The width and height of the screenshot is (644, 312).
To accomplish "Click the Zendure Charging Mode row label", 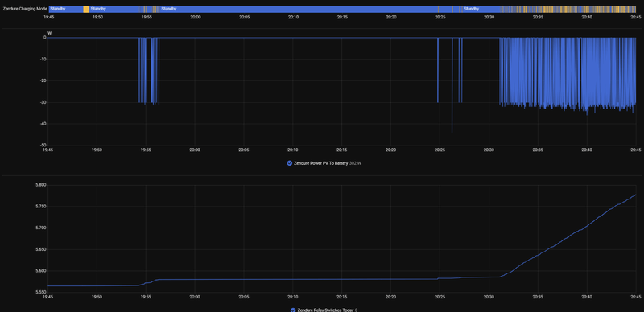I will pos(25,9).
